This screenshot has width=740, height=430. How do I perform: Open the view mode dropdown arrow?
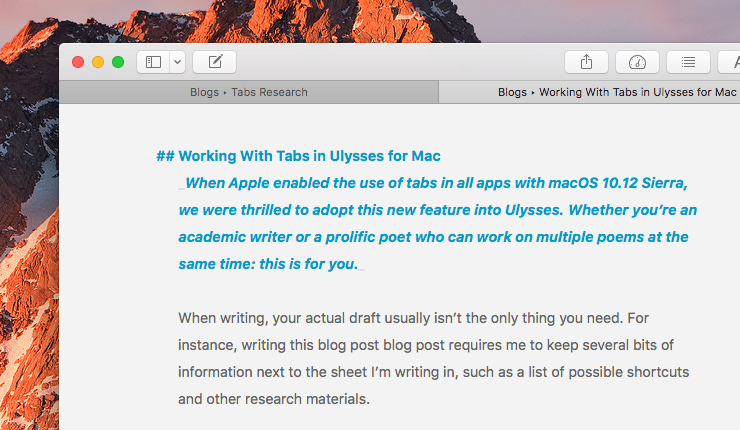[x=177, y=62]
